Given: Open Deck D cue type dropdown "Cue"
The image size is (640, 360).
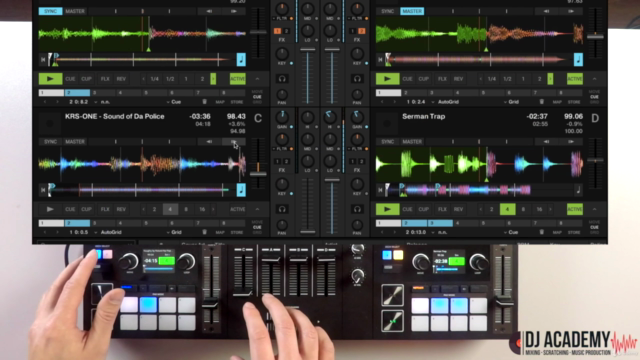Looking at the screenshot, I should coord(511,232).
